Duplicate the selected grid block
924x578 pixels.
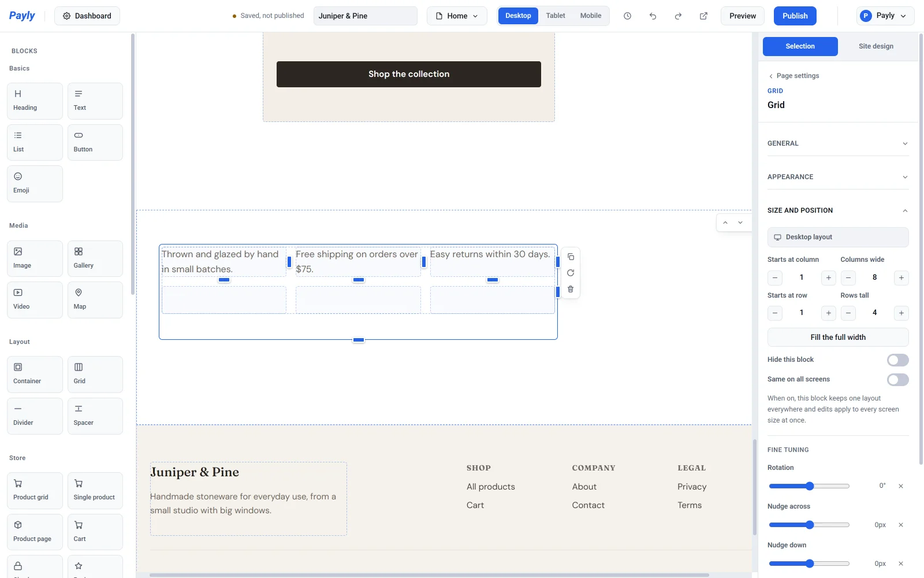click(571, 257)
